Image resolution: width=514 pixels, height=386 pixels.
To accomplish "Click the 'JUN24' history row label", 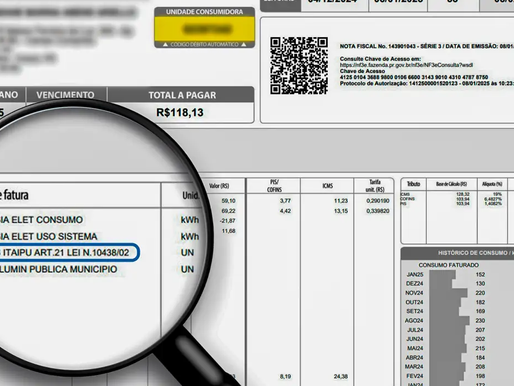I will [x=415, y=339].
